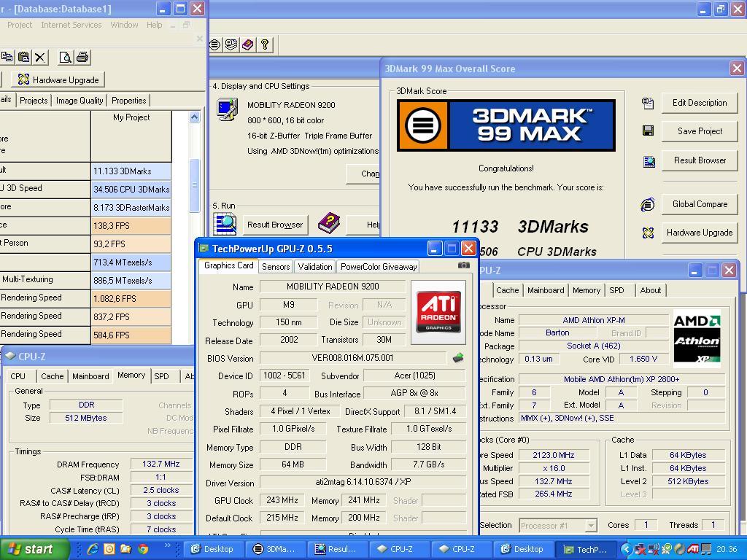Click the Delete X icon in Result Browser toolbar
The width and height of the screenshot is (747, 560).
(40, 57)
